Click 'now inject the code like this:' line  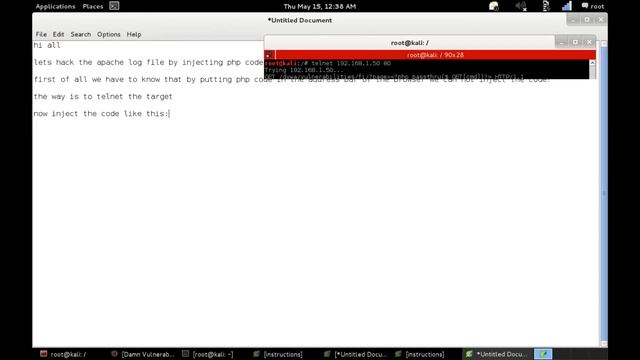click(101, 114)
